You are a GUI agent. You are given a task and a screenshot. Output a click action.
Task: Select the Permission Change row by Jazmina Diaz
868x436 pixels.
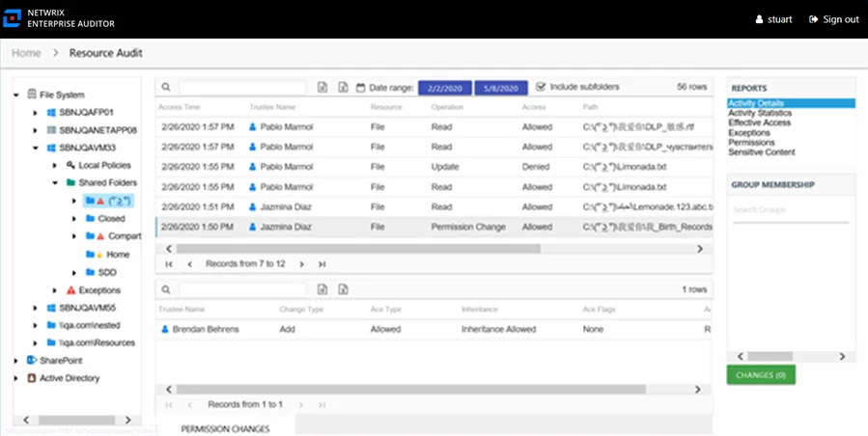(434, 227)
